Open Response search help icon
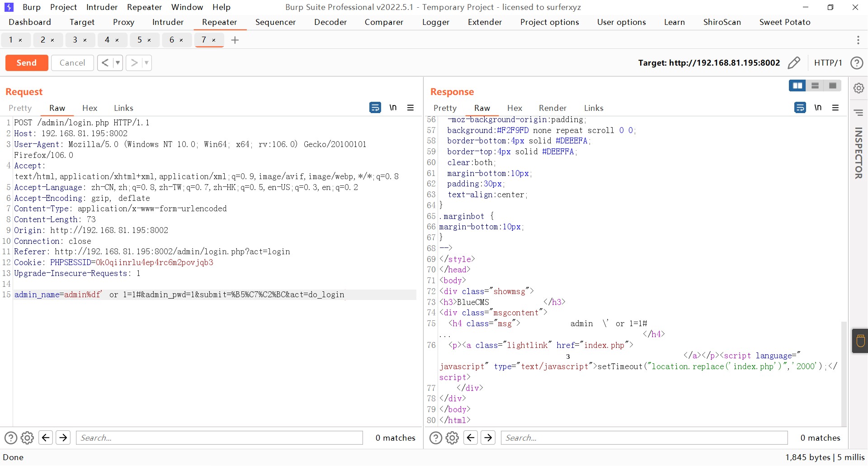868x466 pixels. pos(436,438)
